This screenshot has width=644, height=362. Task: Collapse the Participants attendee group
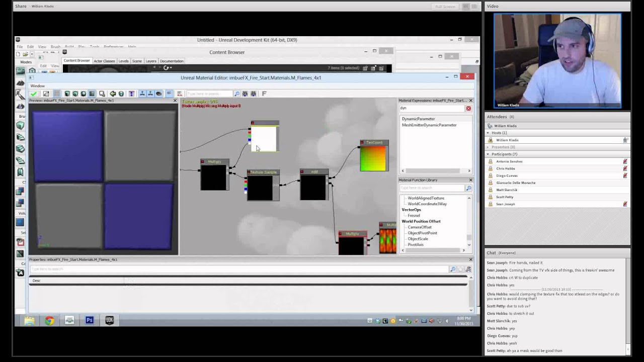pyautogui.click(x=488, y=154)
